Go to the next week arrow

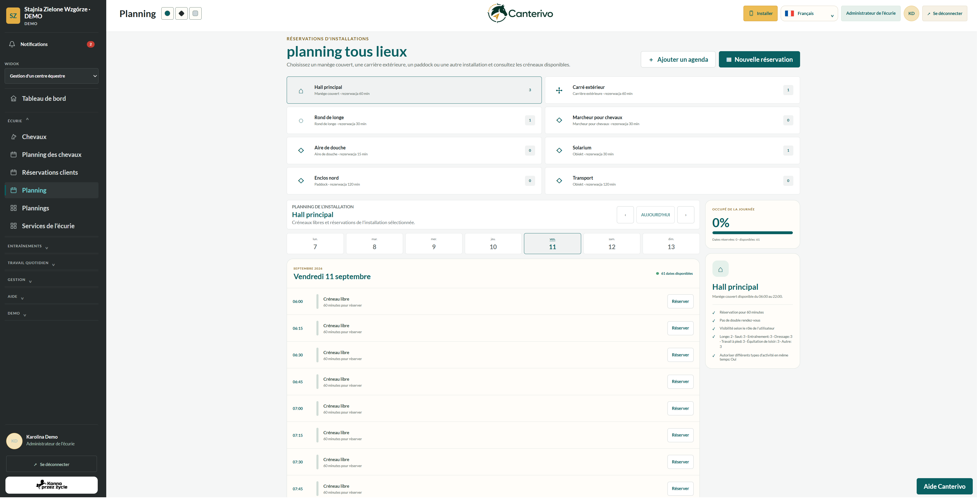[686, 215]
